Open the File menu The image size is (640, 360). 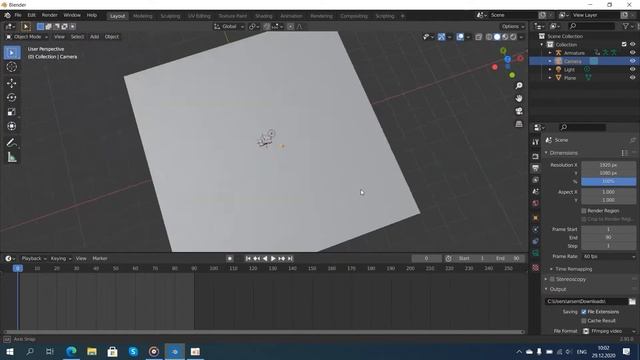coord(18,15)
